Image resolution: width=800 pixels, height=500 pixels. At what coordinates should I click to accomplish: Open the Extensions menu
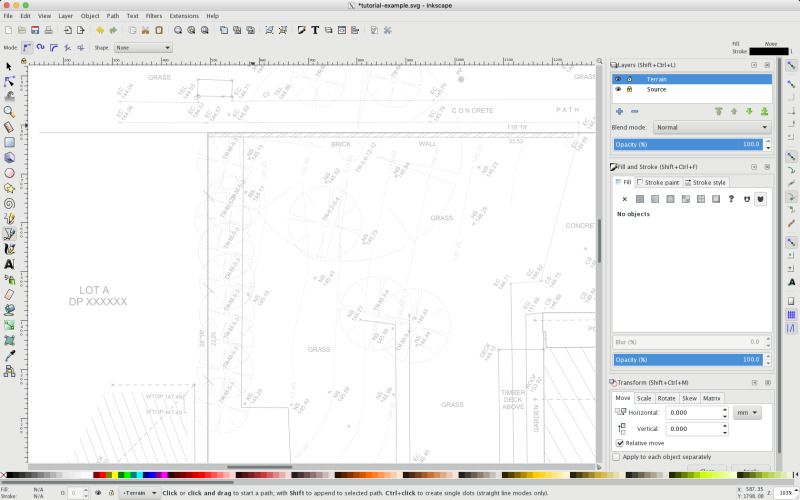(x=184, y=16)
